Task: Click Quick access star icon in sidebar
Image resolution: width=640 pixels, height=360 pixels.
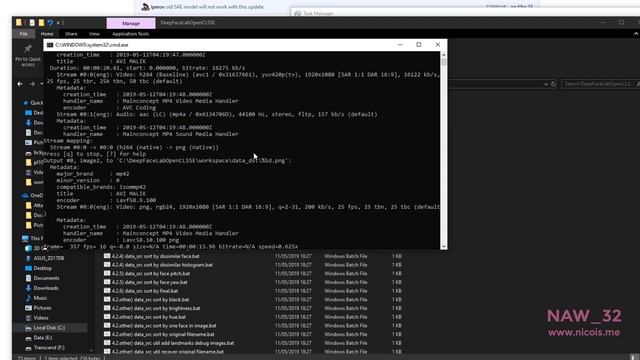Action: coord(26,103)
